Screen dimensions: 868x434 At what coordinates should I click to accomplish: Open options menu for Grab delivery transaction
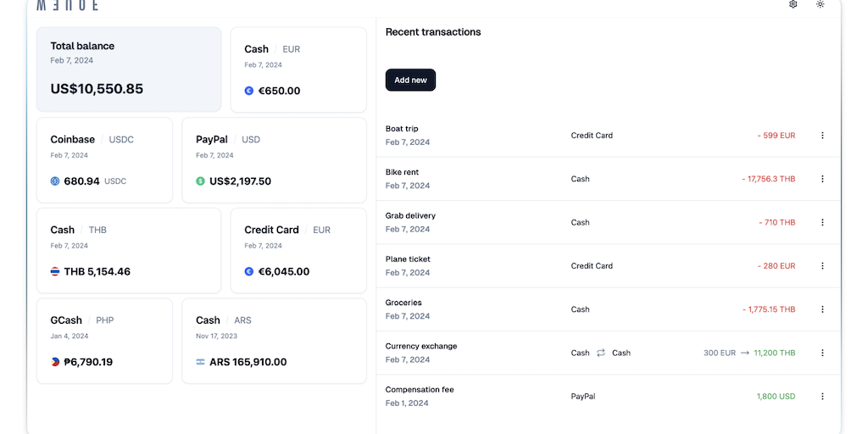click(822, 222)
